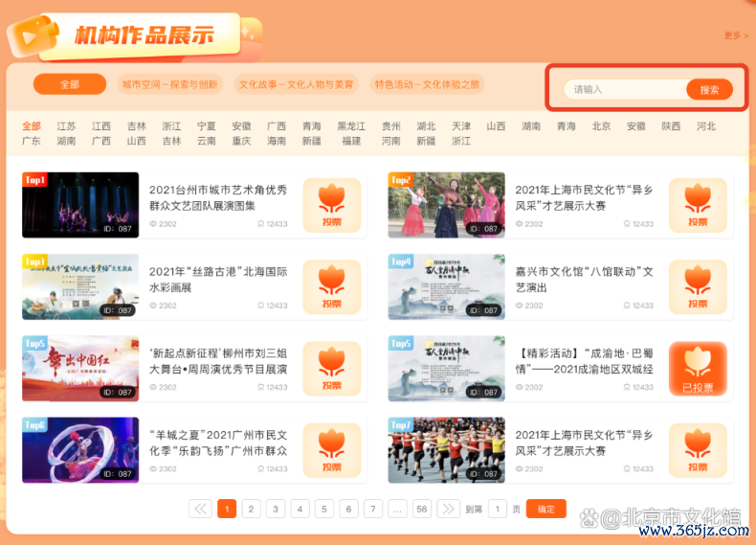This screenshot has height=545, width=756.
Task: Filter works by 河北
Action: pos(706,126)
